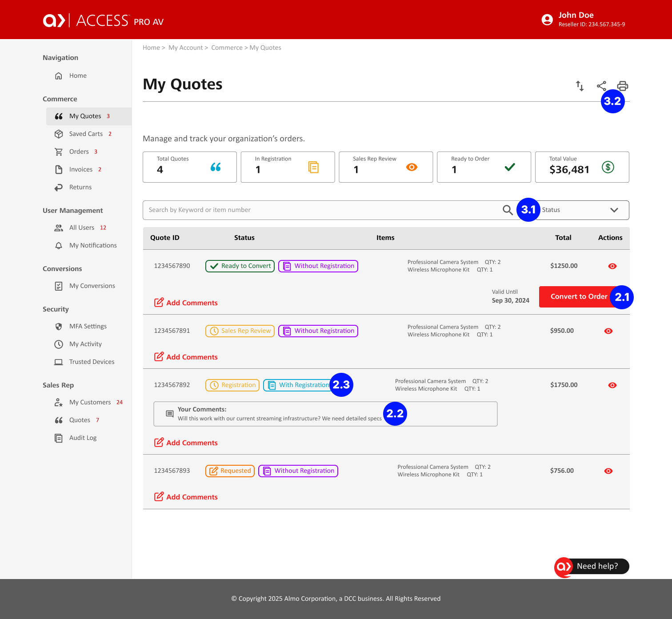Click the In Registration summary card
Image resolution: width=672 pixels, height=619 pixels.
coord(288,167)
